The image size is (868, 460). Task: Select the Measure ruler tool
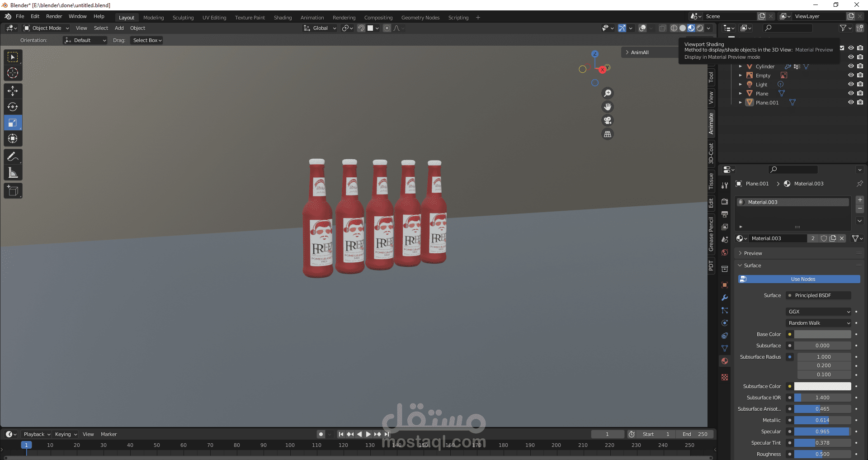pyautogui.click(x=13, y=172)
